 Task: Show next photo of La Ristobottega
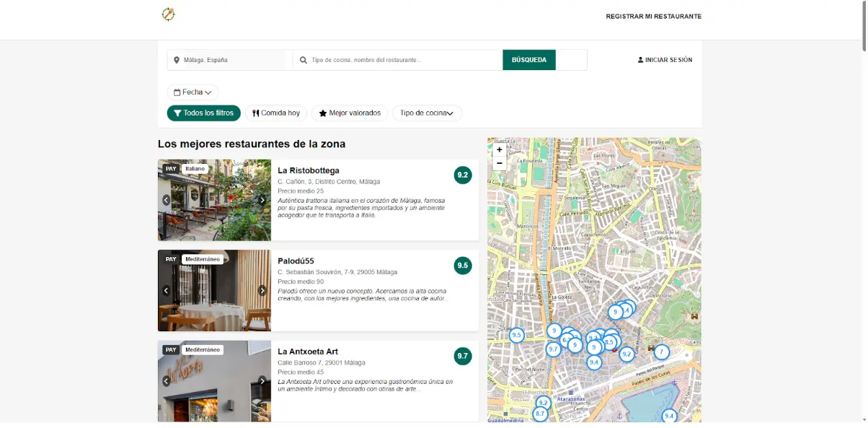click(262, 200)
